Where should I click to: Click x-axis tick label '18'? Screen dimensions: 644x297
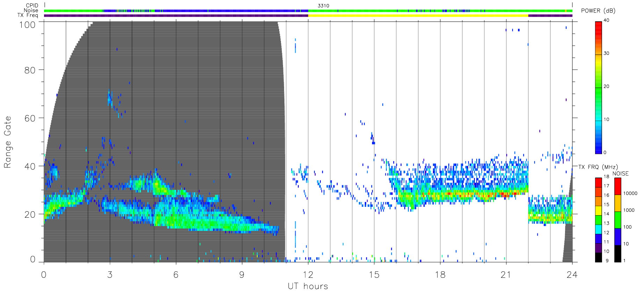(x=440, y=275)
